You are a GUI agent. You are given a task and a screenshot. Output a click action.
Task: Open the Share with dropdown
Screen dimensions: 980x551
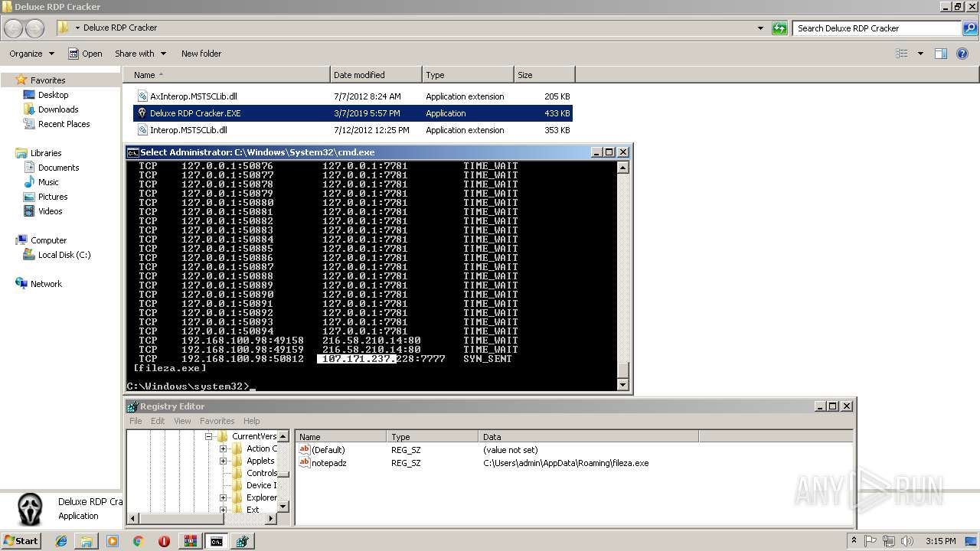(x=140, y=54)
